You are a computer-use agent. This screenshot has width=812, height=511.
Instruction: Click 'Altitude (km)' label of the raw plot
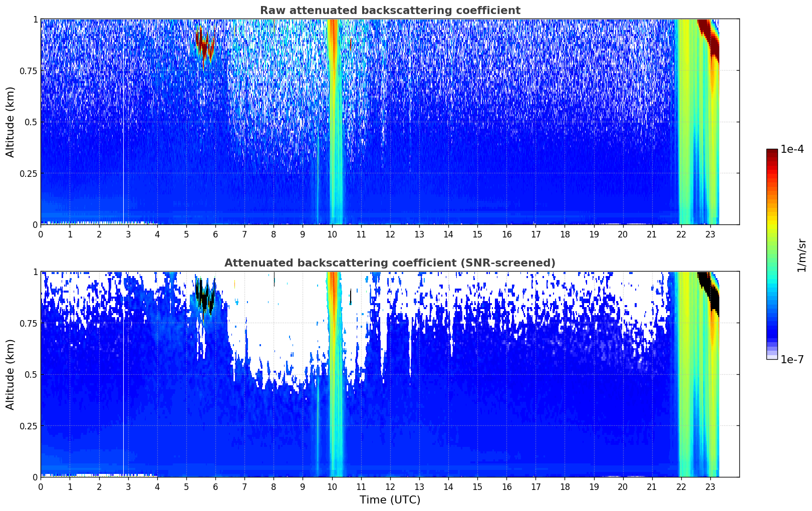(11, 122)
